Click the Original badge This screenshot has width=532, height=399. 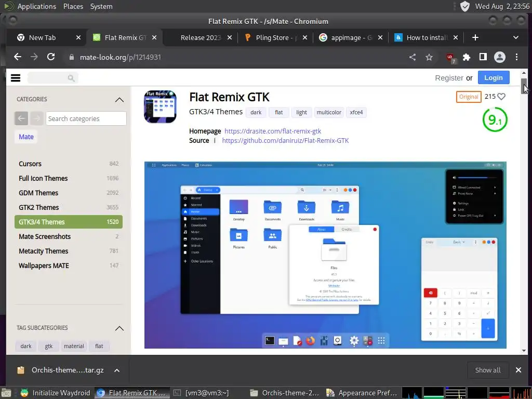pos(469,97)
